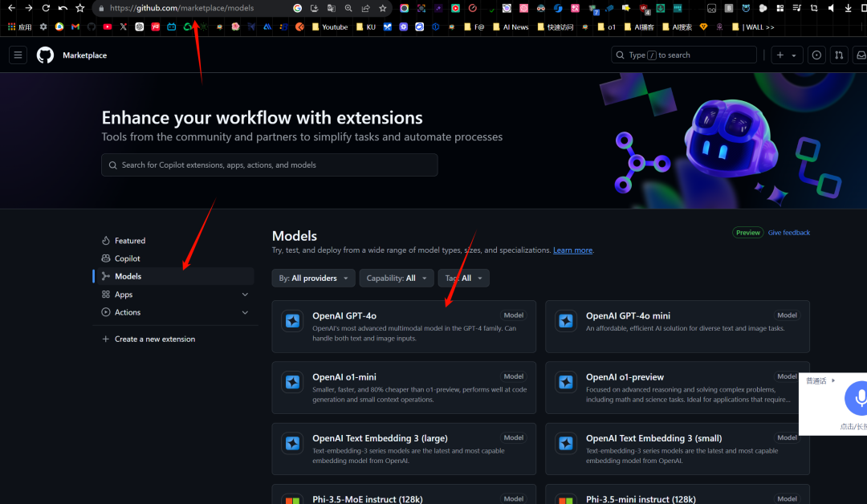The width and height of the screenshot is (867, 504).
Task: Bookmark this page using the star in the address bar
Action: [x=383, y=8]
